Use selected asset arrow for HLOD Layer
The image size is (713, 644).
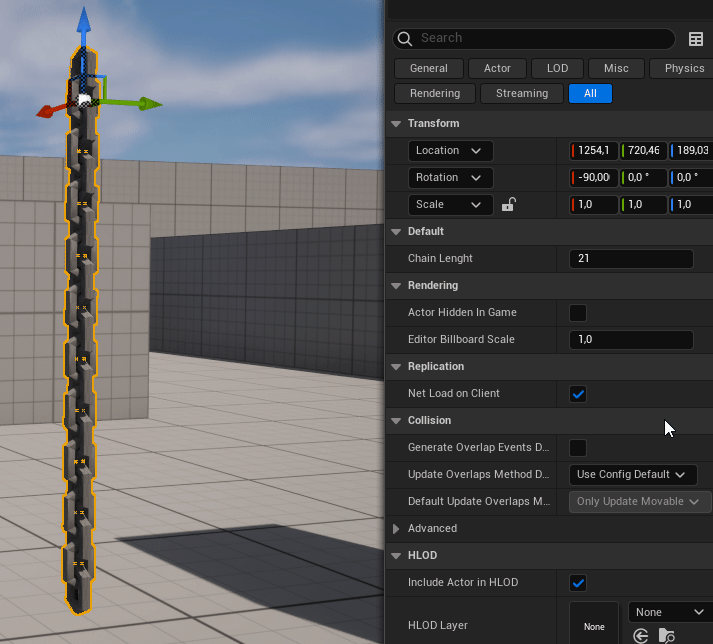click(x=641, y=635)
